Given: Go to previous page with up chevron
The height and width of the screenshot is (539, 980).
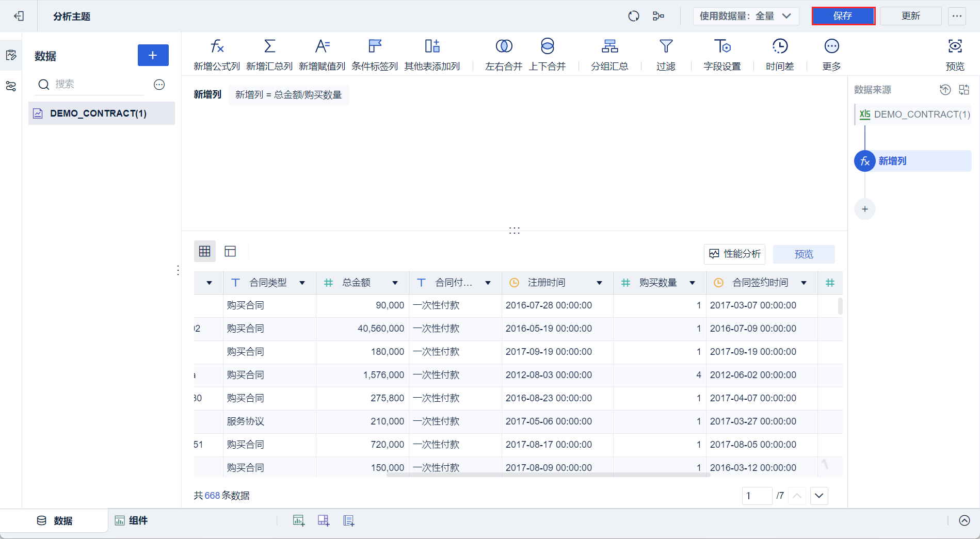Looking at the screenshot, I should click(797, 496).
